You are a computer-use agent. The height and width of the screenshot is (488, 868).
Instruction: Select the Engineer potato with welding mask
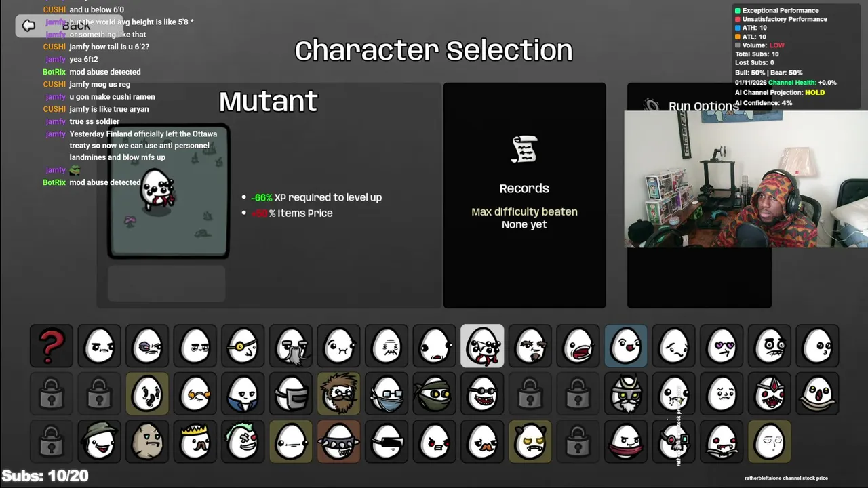[291, 393]
